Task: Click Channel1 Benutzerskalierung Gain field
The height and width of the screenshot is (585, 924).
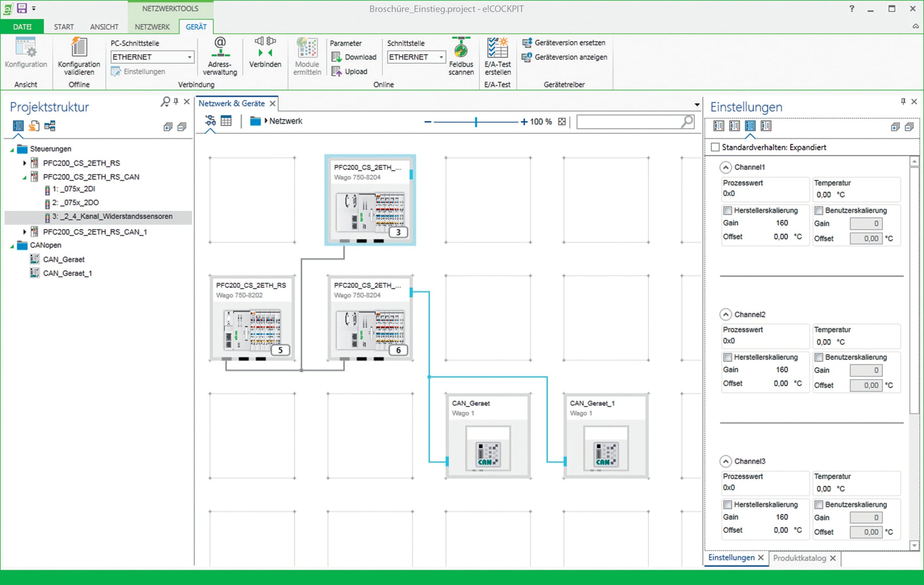Action: pyautogui.click(x=866, y=223)
